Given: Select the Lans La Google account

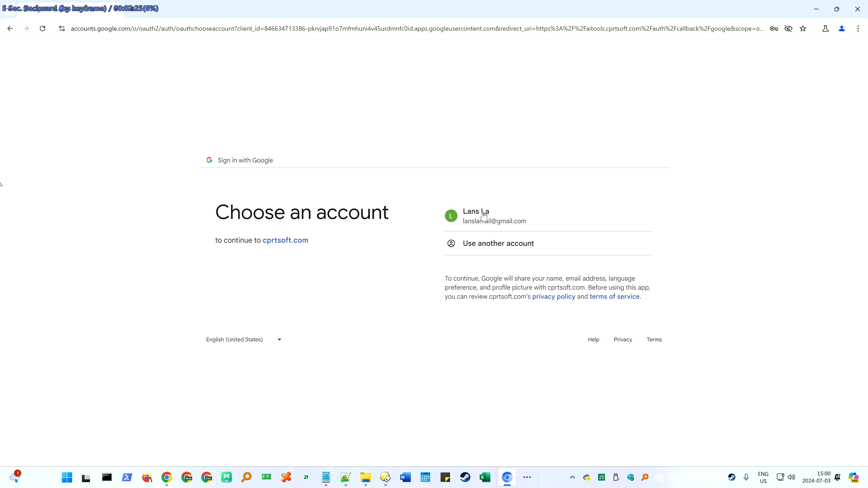Looking at the screenshot, I should pyautogui.click(x=549, y=216).
